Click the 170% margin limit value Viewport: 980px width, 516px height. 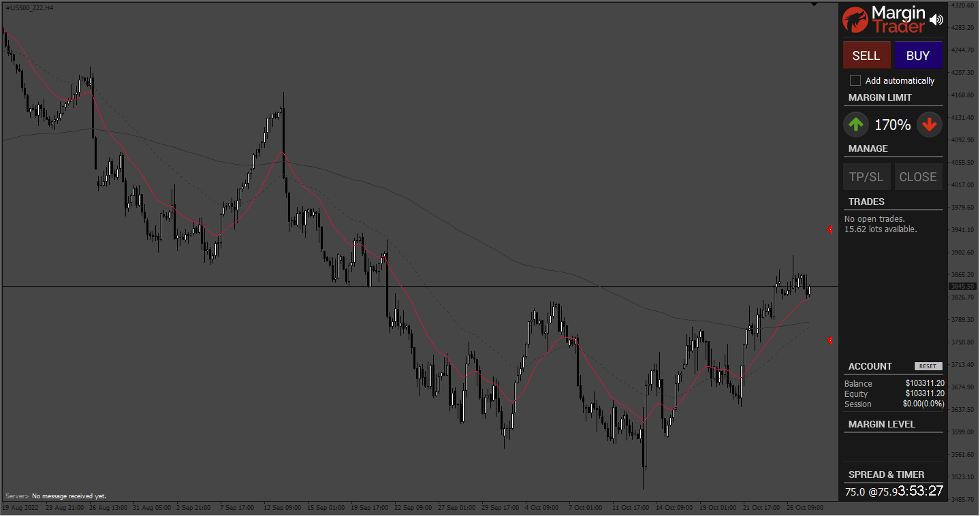click(x=893, y=125)
